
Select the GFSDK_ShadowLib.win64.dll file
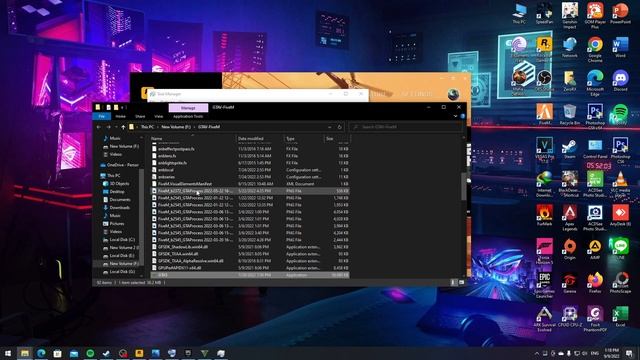(250, 247)
